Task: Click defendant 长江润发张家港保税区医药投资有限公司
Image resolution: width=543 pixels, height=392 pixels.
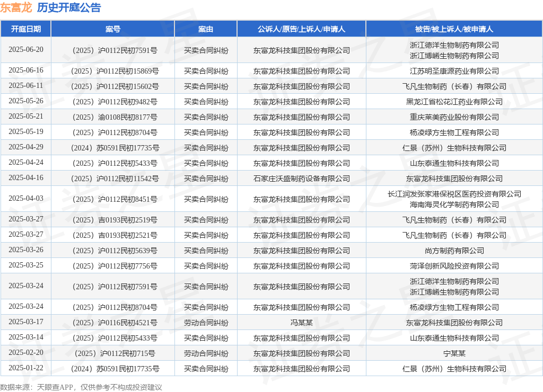Action: (454, 194)
